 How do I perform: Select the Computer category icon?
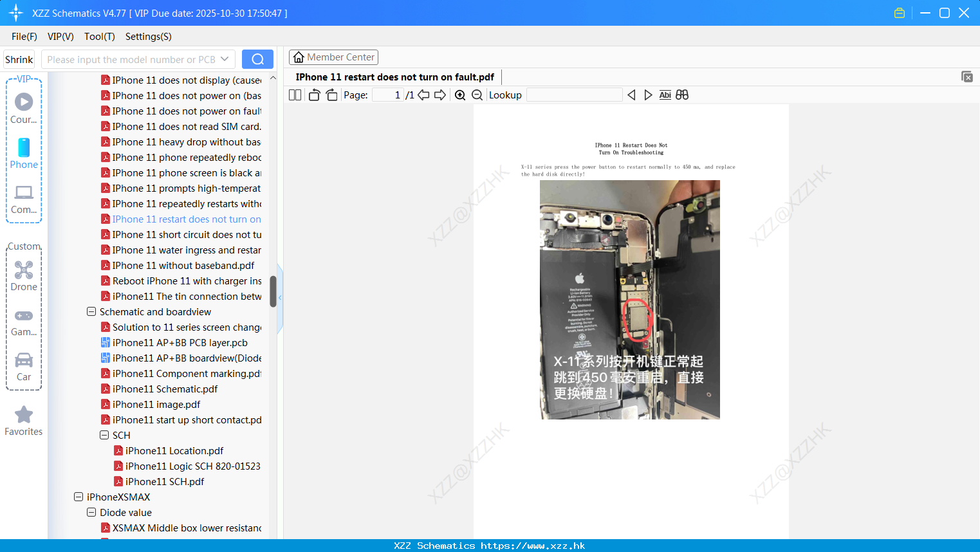(x=24, y=192)
